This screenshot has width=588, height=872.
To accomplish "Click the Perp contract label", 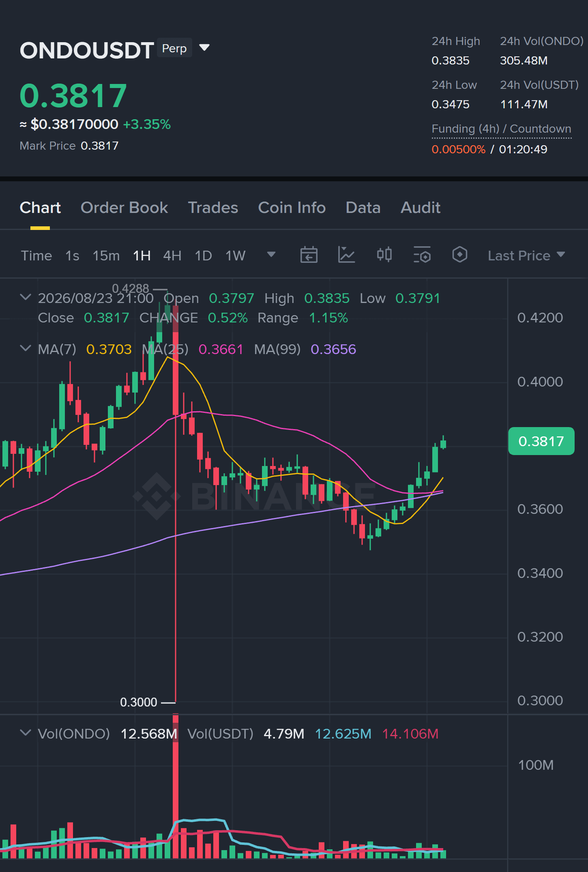I will click(x=174, y=48).
